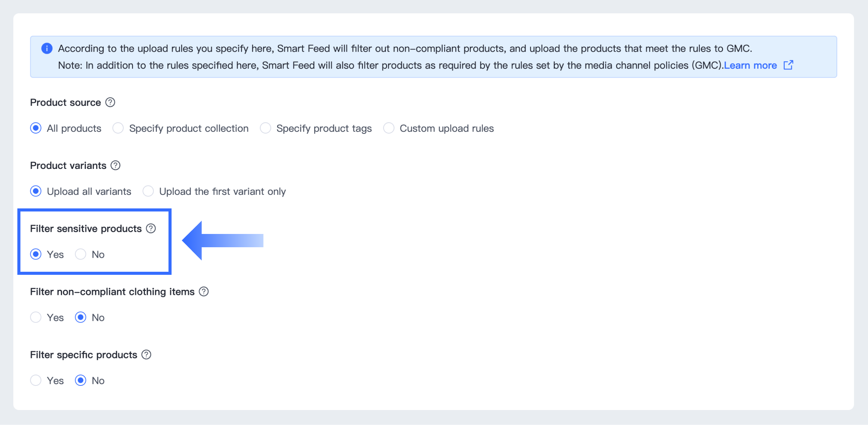Viewport: 868px width, 425px height.
Task: Open the Learn more link
Action: pyautogui.click(x=750, y=65)
